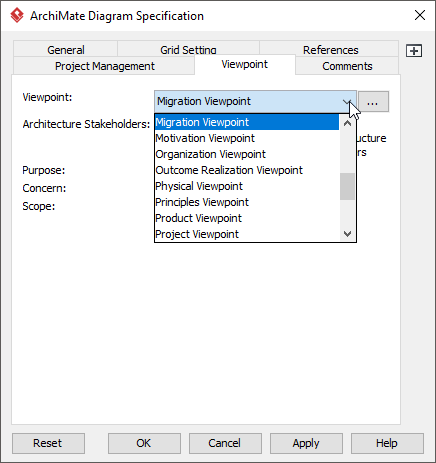Switch to the General tab
This screenshot has height=463, width=436.
pyautogui.click(x=66, y=50)
